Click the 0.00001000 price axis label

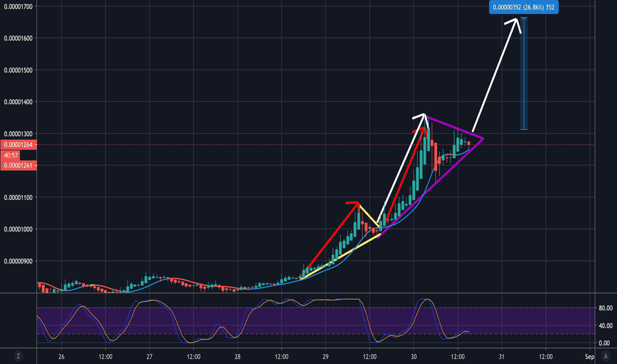coord(18,229)
